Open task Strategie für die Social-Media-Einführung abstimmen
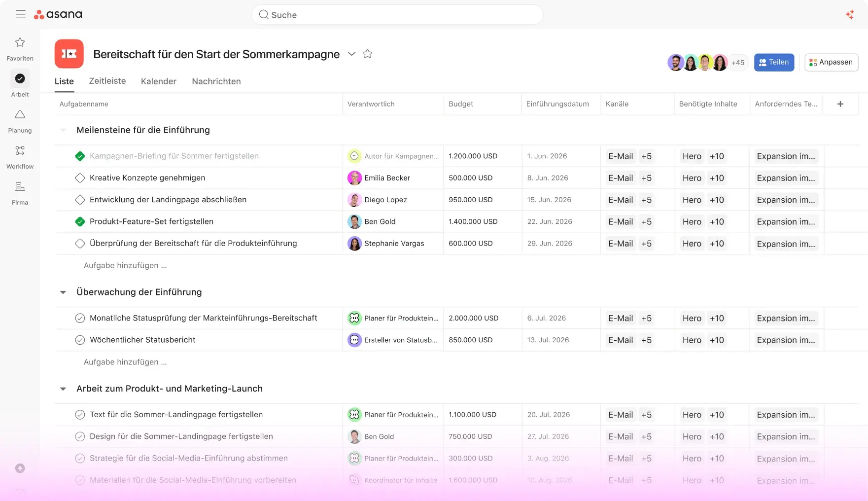The width and height of the screenshot is (868, 501). point(189,459)
